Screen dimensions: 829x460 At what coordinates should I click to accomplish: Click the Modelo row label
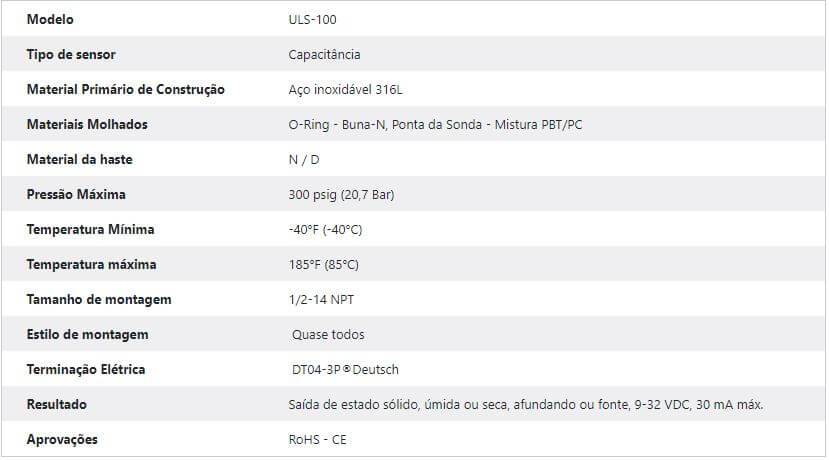(50, 20)
